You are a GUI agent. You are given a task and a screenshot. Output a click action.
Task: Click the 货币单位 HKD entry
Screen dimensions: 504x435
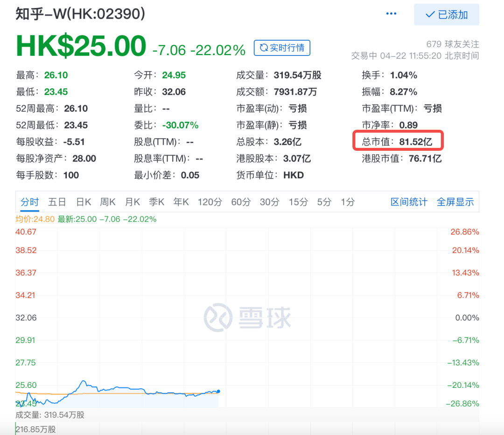click(x=270, y=175)
